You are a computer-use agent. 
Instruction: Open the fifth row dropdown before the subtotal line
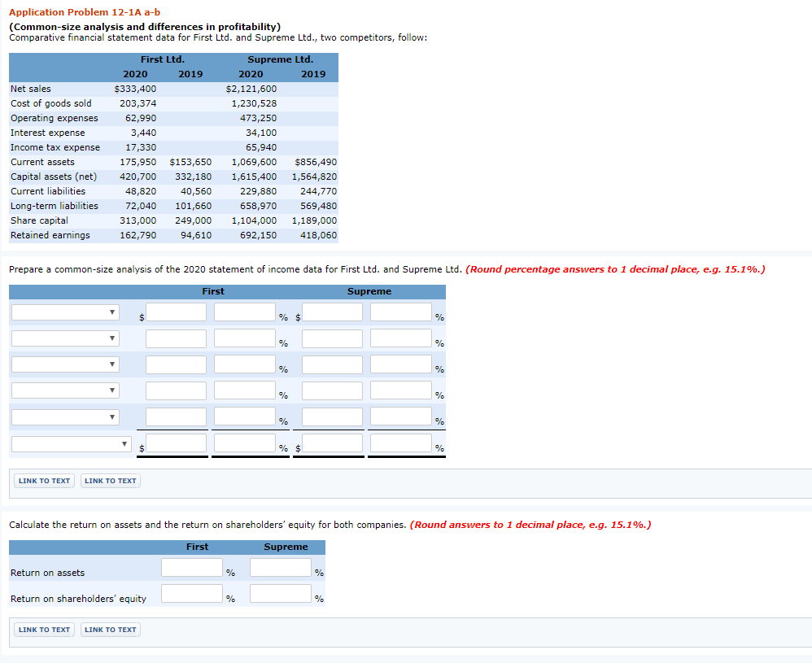[65, 417]
